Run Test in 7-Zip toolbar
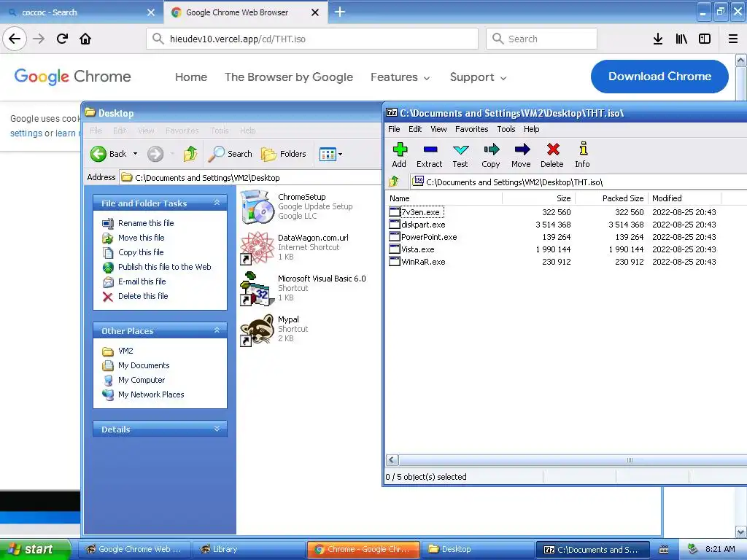 click(x=460, y=155)
